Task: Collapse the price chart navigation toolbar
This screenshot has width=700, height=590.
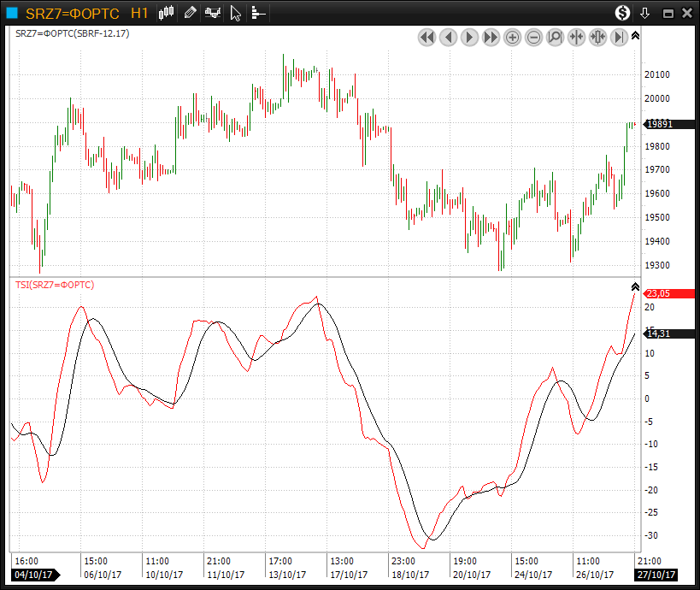Action: click(635, 36)
